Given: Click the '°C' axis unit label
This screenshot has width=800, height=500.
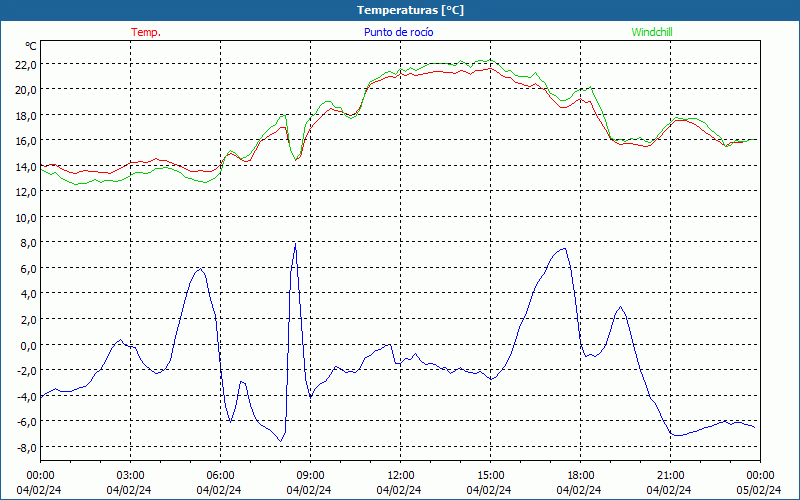Looking at the screenshot, I should click(x=31, y=46).
